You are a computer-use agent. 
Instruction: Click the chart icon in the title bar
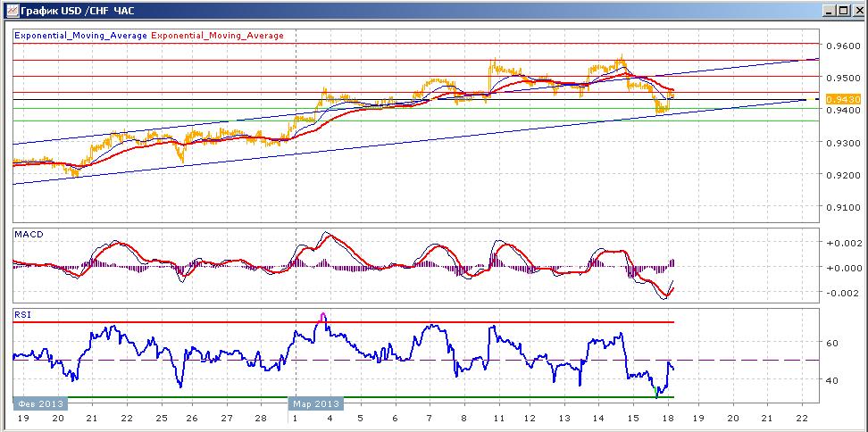[x=11, y=10]
